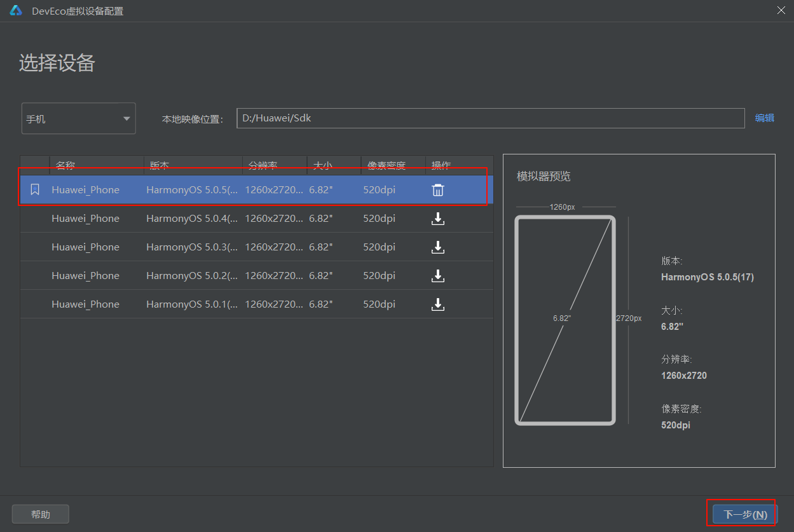This screenshot has width=794, height=532.
Task: Click 下一步 to proceed
Action: pos(741,512)
